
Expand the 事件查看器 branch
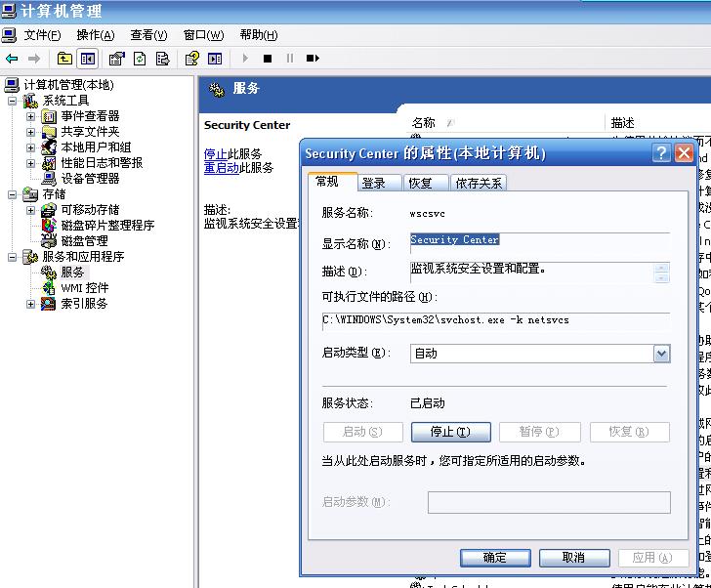[30, 116]
